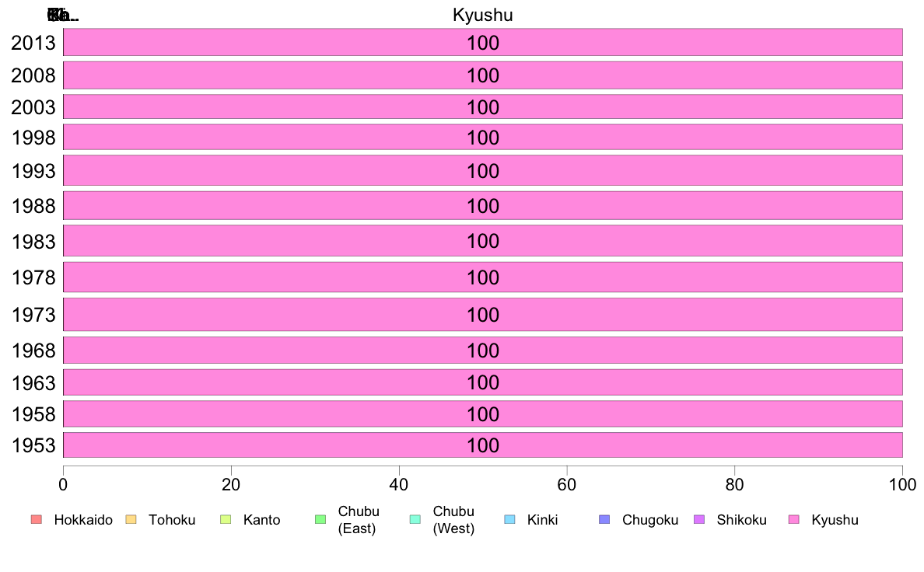Click the Hokkaido legend color swatch
The image size is (924, 572).
(x=37, y=520)
